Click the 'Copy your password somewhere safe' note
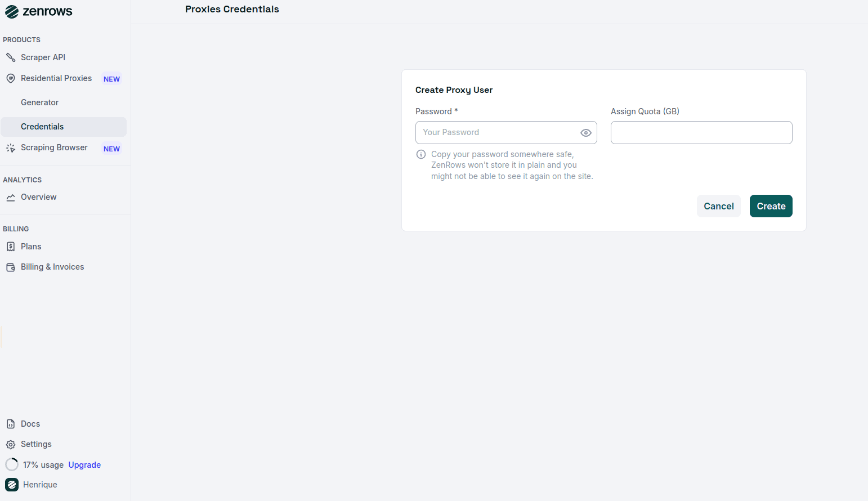868x501 pixels. (512, 165)
